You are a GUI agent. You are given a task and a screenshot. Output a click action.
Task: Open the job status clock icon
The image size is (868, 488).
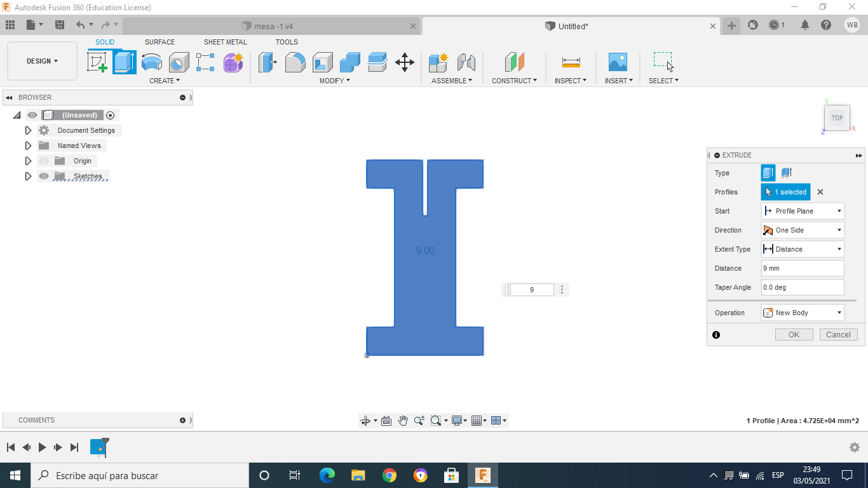(x=774, y=25)
